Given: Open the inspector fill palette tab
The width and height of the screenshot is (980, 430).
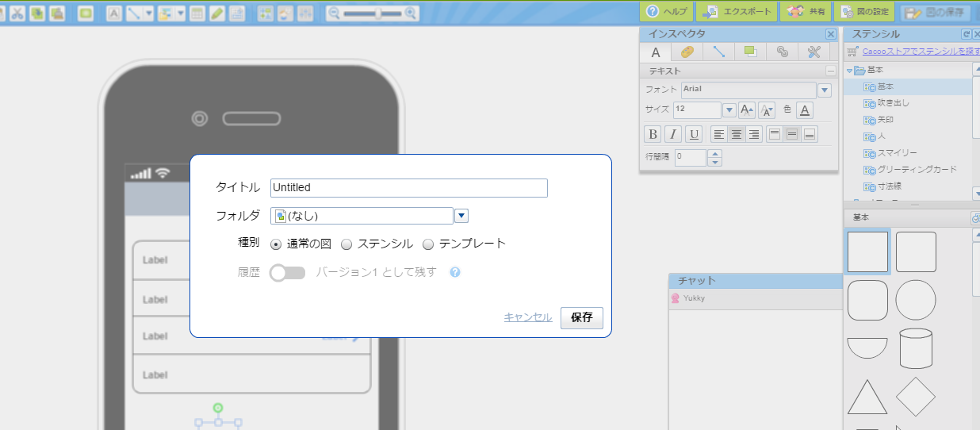Looking at the screenshot, I should pyautogui.click(x=687, y=52).
